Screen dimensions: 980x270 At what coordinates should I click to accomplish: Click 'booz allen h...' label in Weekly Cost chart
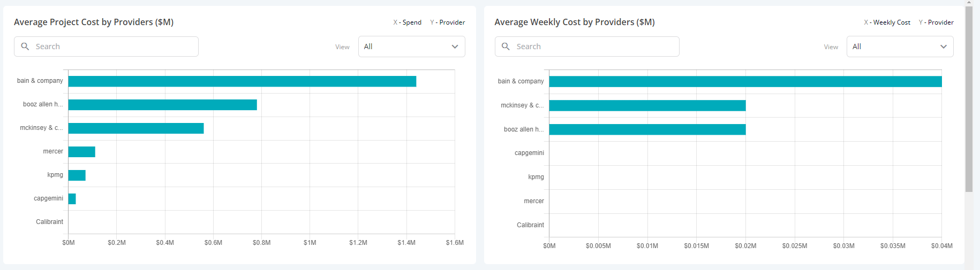pyautogui.click(x=524, y=129)
